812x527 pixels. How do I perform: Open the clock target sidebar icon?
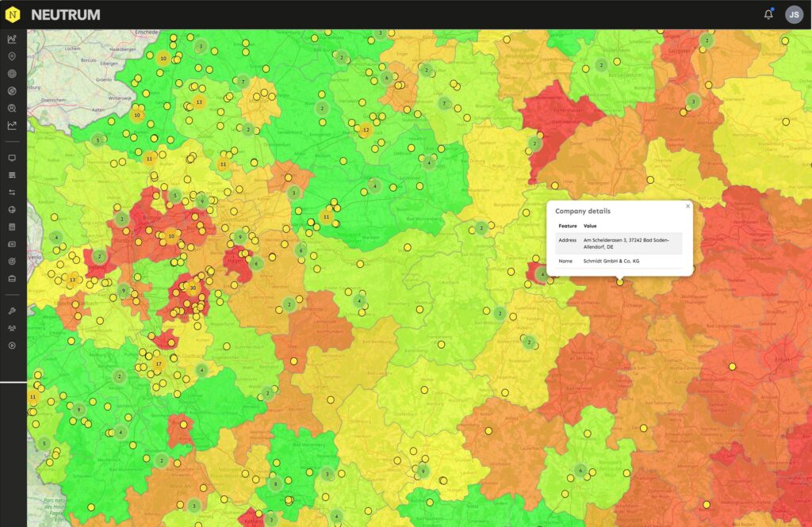point(12,262)
